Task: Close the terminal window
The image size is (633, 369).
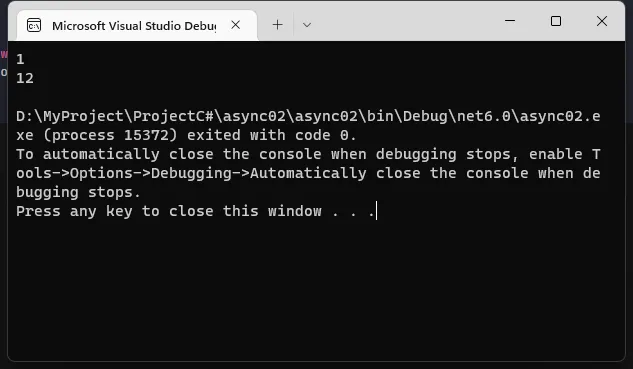Action: pos(602,21)
